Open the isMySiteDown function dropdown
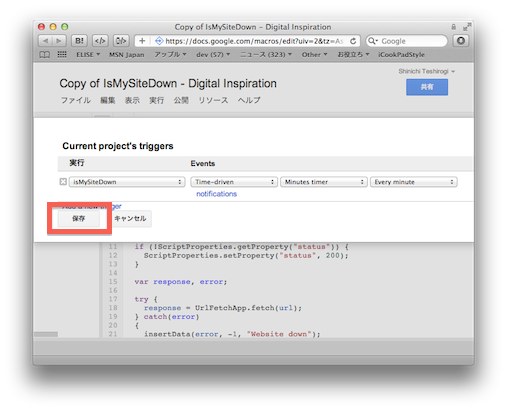The image size is (507, 411). (x=127, y=182)
